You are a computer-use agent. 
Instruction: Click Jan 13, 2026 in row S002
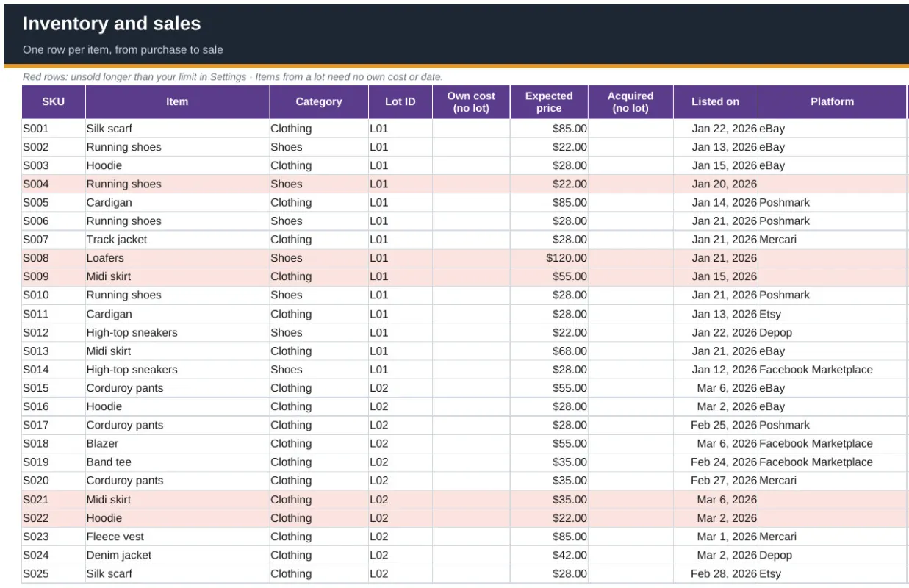tap(715, 147)
